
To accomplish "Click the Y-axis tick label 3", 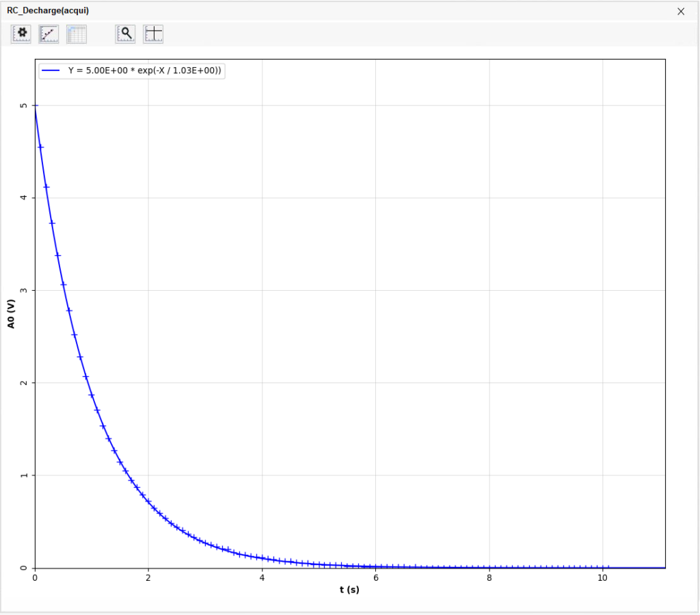I will tap(24, 290).
